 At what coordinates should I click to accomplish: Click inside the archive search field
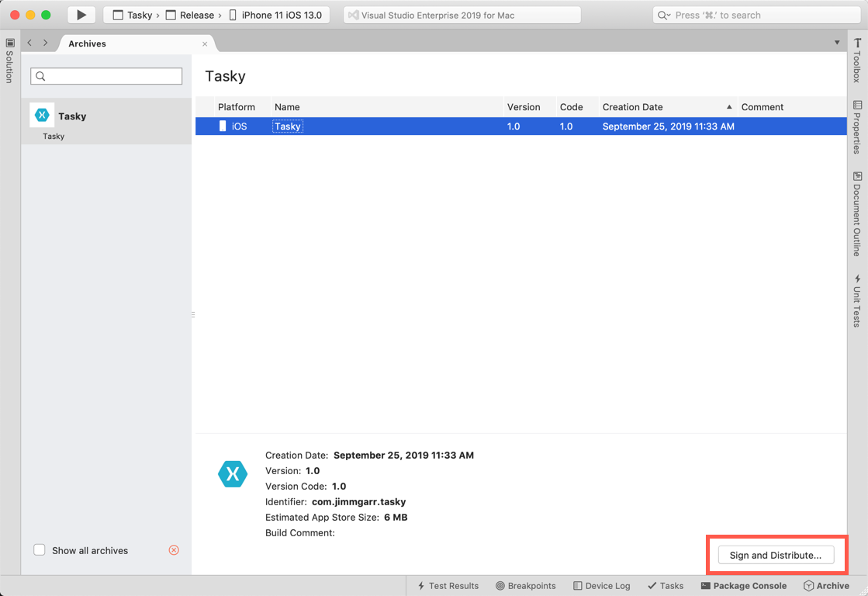click(x=106, y=76)
